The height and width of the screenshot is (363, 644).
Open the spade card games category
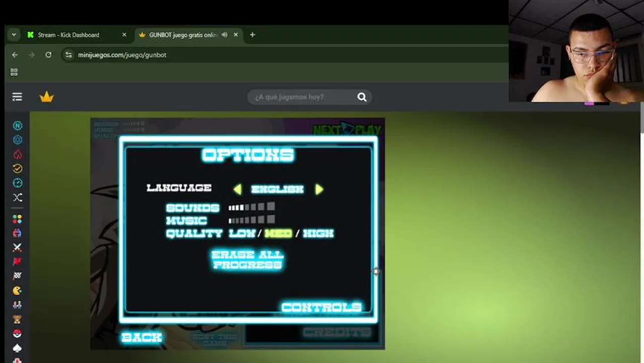point(17,347)
